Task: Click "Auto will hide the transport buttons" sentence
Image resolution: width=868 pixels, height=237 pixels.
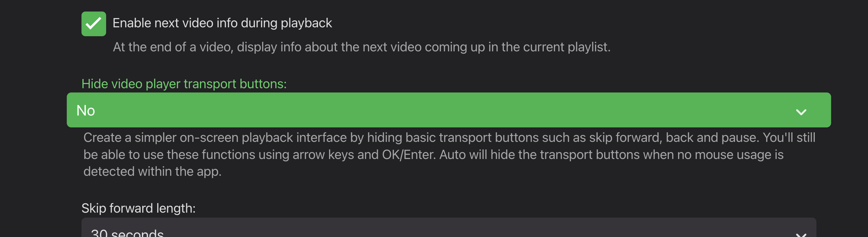Action: click(x=539, y=155)
